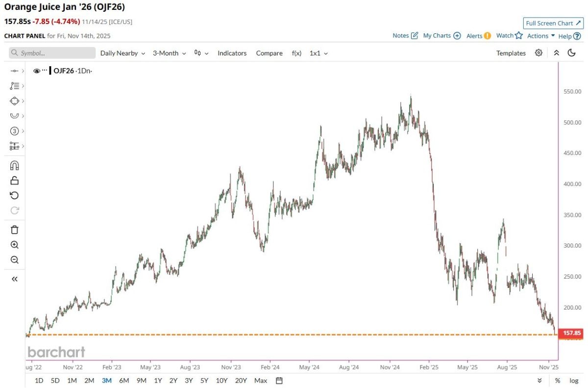Click the zoom in magnifier icon
The width and height of the screenshot is (588, 388).
point(14,245)
